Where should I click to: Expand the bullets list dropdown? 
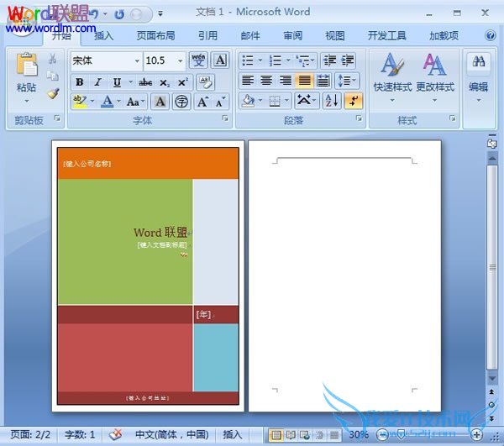coord(260,60)
